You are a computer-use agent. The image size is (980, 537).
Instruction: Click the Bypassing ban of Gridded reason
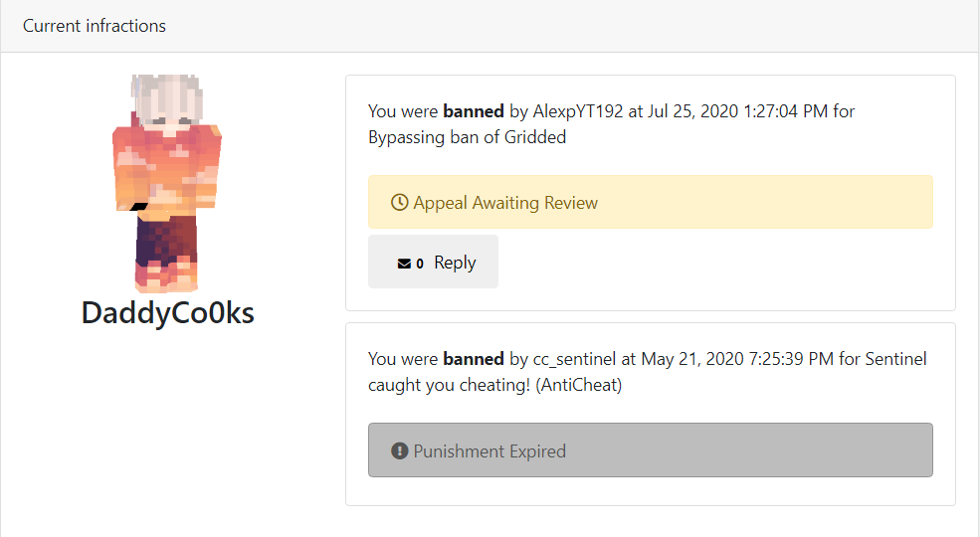467,137
